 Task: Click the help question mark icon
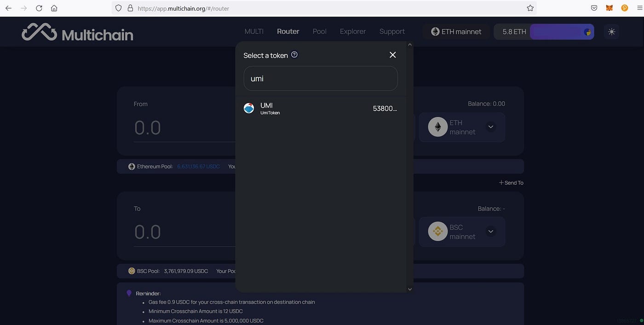tap(294, 55)
